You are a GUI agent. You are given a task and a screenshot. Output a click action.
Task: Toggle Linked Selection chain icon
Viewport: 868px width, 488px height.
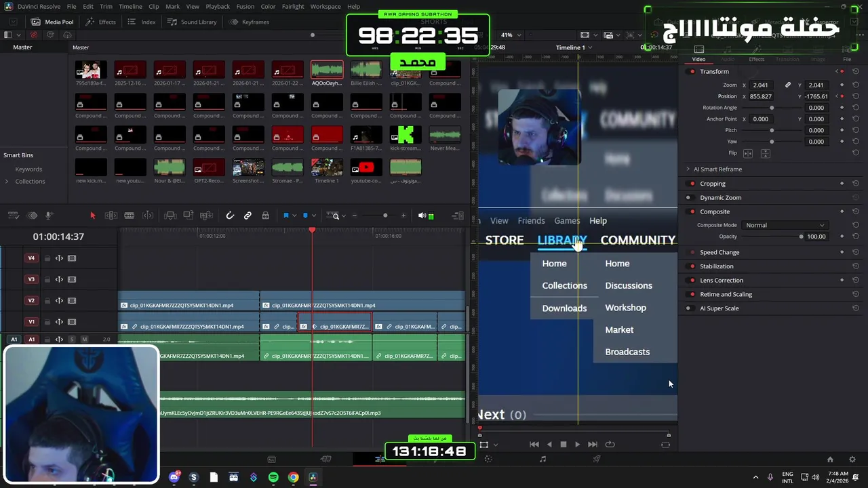(x=248, y=216)
